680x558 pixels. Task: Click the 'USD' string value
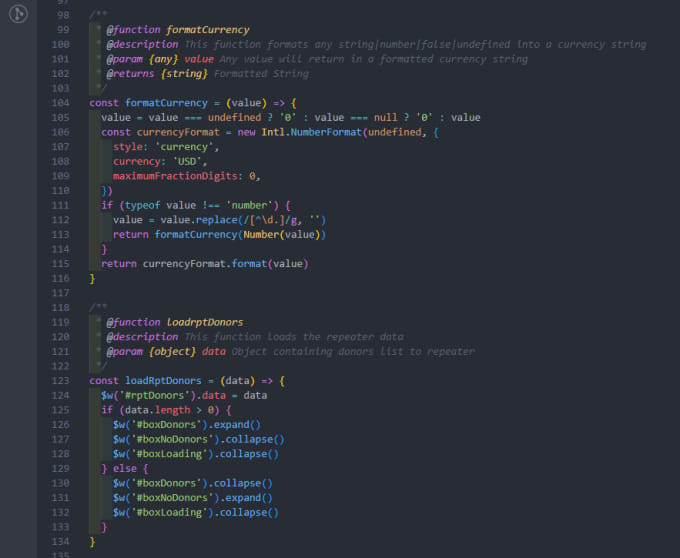[187, 161]
